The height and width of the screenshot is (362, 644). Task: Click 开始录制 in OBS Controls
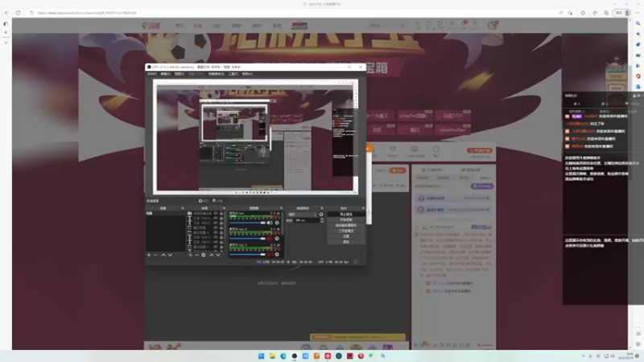coord(346,220)
